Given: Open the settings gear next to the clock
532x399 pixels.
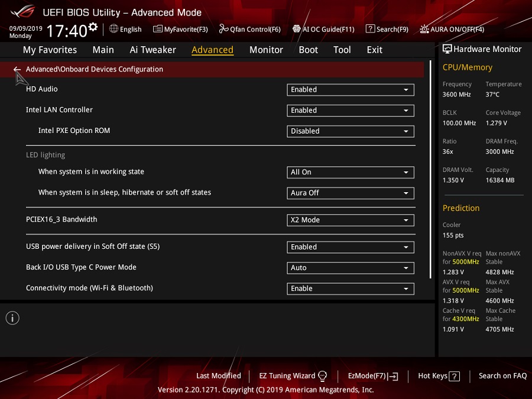Looking at the screenshot, I should tap(93, 27).
